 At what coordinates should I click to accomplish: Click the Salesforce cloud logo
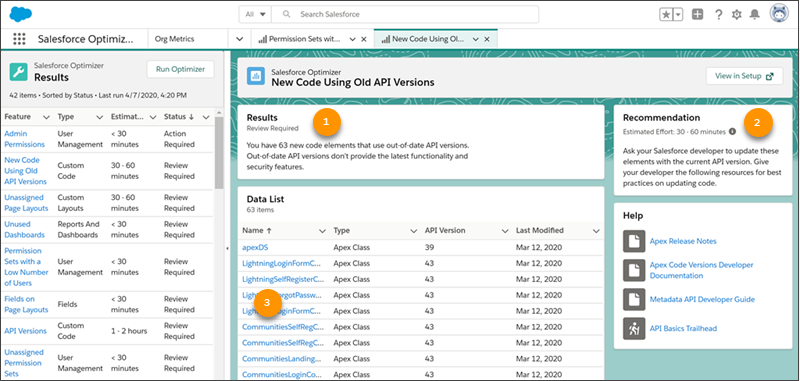tap(20, 14)
